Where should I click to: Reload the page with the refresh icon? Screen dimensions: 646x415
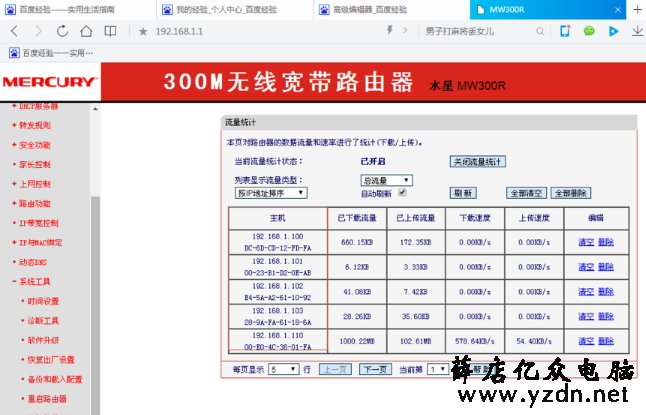coord(62,31)
